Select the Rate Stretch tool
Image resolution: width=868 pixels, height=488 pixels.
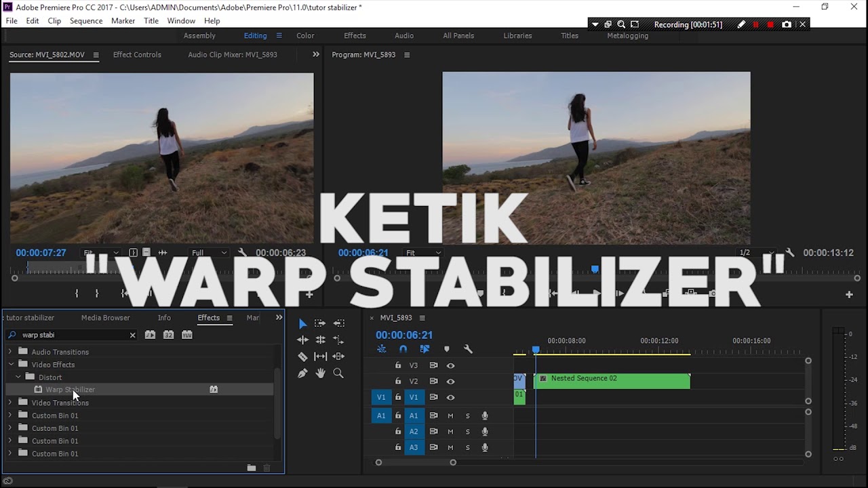point(338,340)
